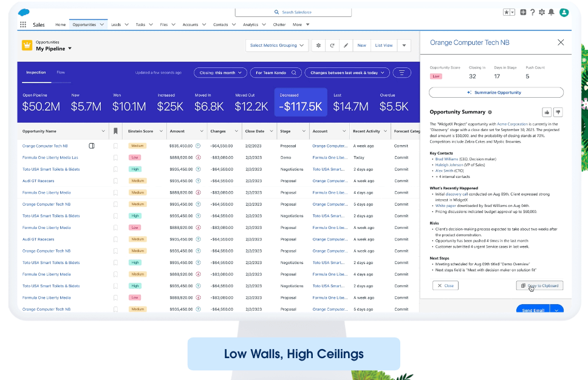Click the New opportunity button

pos(361,46)
